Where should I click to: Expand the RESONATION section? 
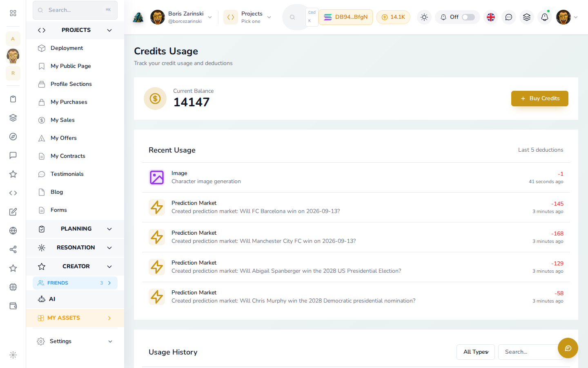pyautogui.click(x=75, y=248)
